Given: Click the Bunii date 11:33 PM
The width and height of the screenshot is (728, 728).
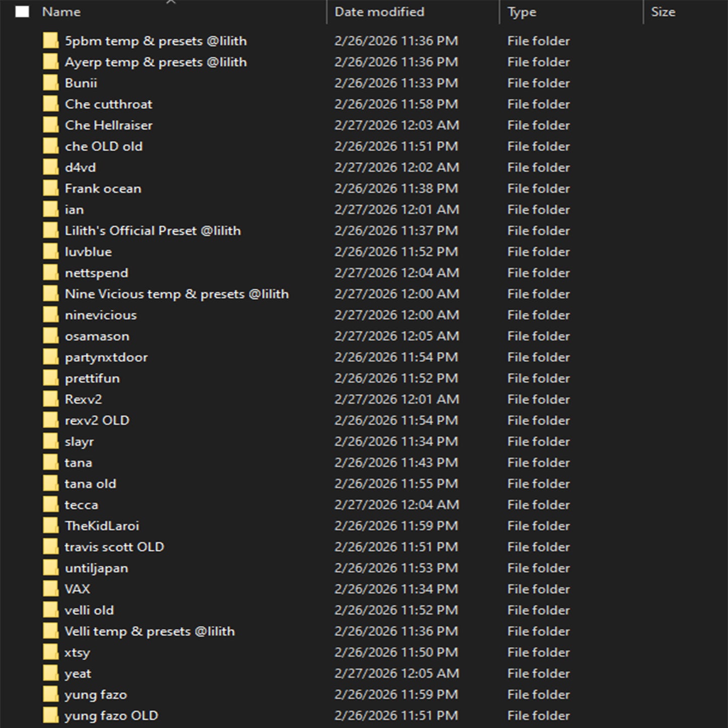Looking at the screenshot, I should point(396,83).
